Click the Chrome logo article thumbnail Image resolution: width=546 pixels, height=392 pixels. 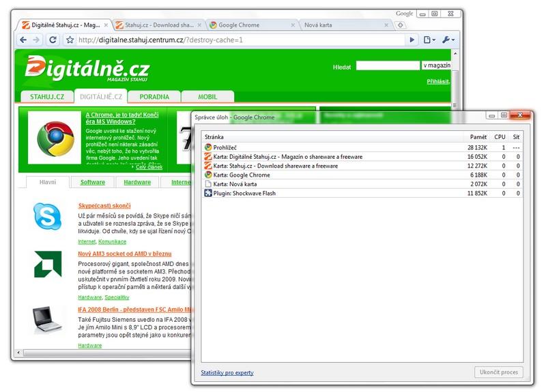(55, 138)
